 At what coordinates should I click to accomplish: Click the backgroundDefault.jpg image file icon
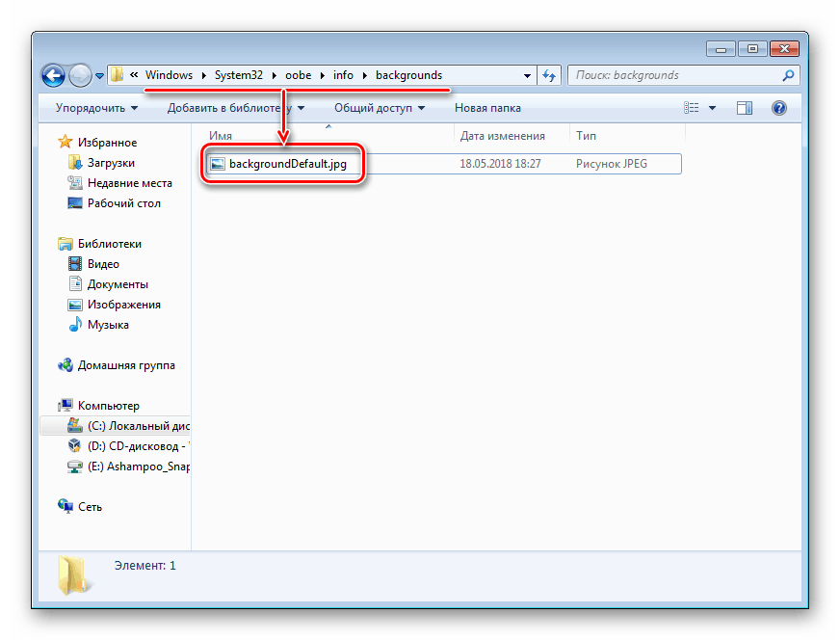point(218,164)
